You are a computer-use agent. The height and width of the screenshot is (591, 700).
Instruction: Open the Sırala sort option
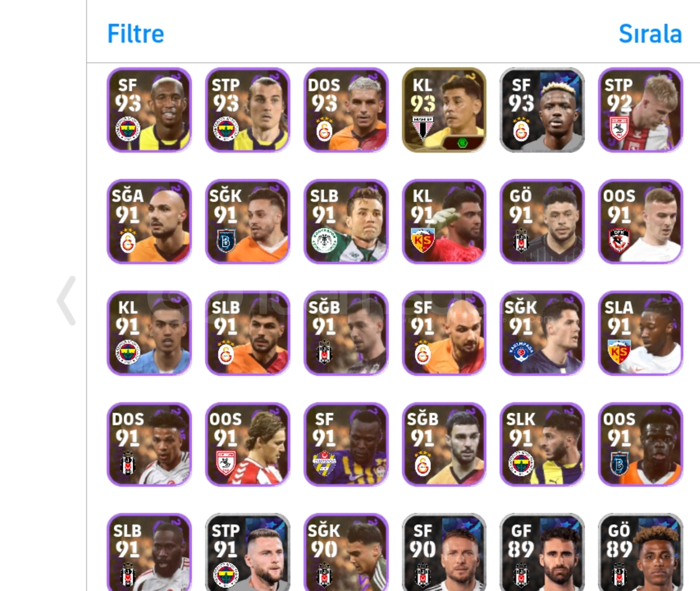coord(650,34)
